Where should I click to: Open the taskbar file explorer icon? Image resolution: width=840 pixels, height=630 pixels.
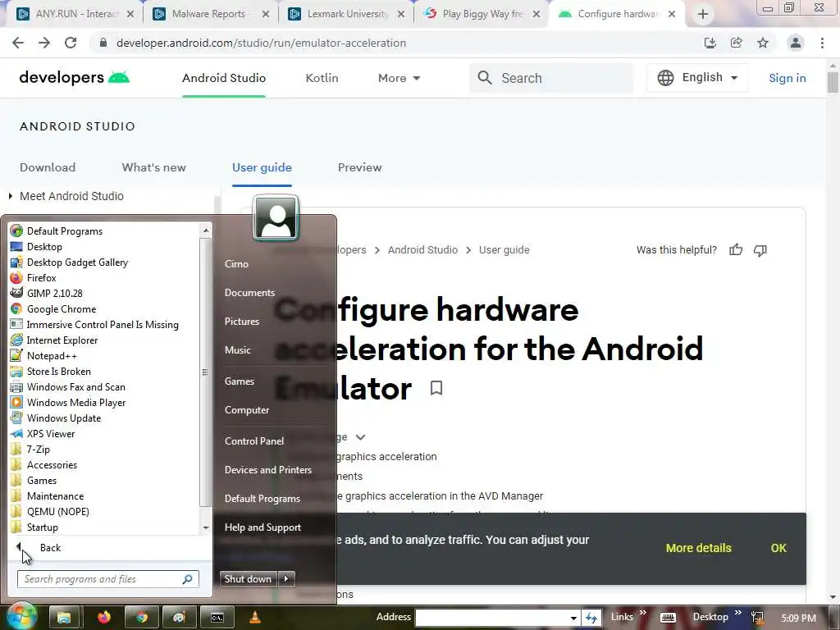point(64,618)
